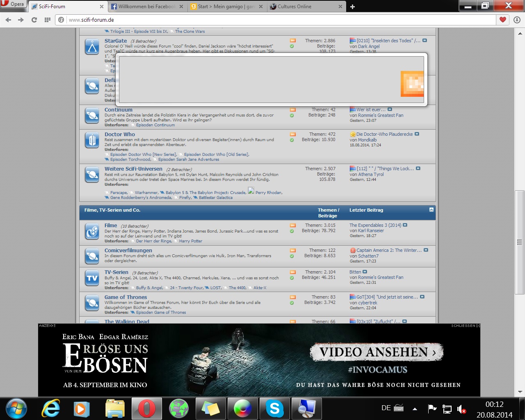This screenshot has width=525, height=420.
Task: Click the Filme forum film reel icon
Action: (92, 232)
